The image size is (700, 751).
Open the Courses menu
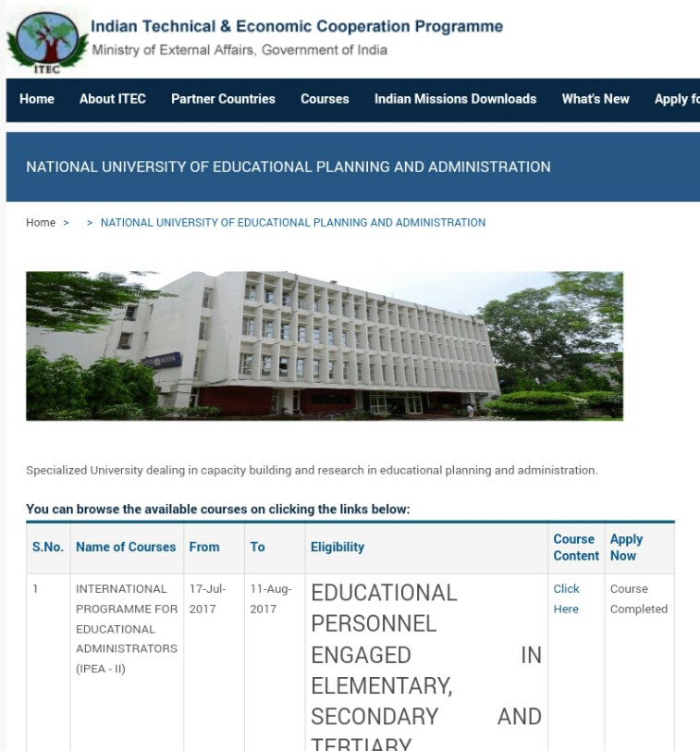325,99
